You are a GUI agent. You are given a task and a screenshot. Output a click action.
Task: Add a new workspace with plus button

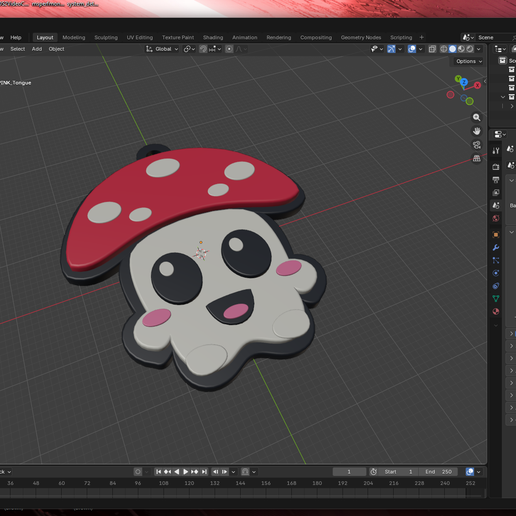(x=422, y=37)
